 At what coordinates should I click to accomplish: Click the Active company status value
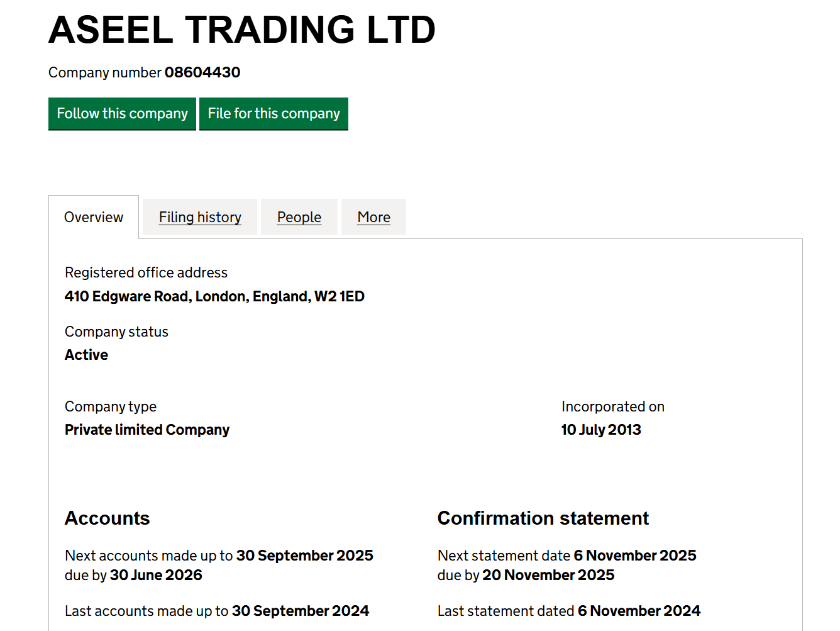point(86,355)
